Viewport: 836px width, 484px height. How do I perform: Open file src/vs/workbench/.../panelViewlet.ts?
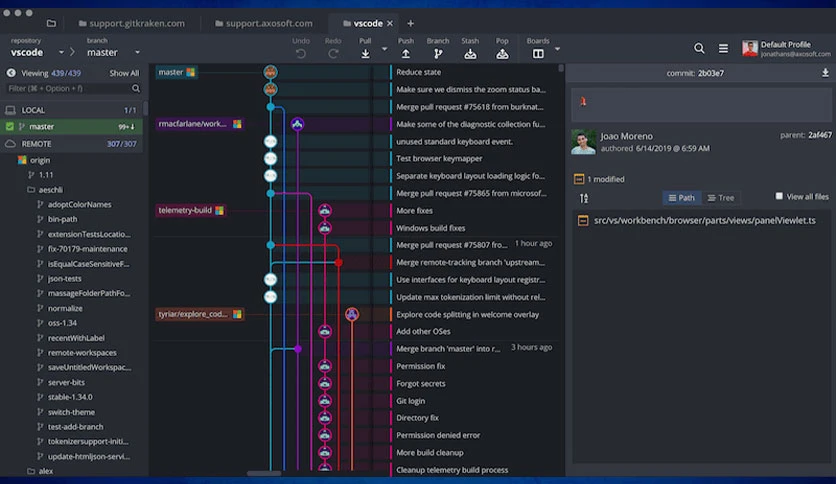pos(704,220)
